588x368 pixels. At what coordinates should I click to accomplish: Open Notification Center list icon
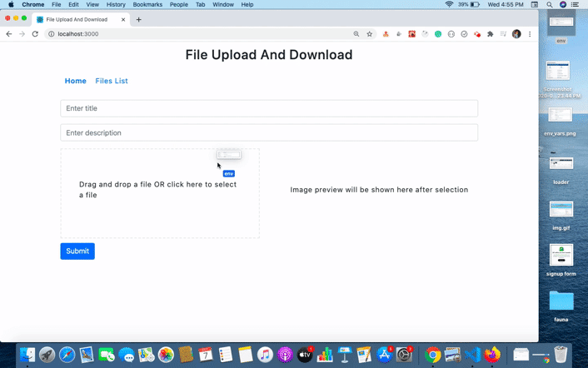tap(575, 4)
